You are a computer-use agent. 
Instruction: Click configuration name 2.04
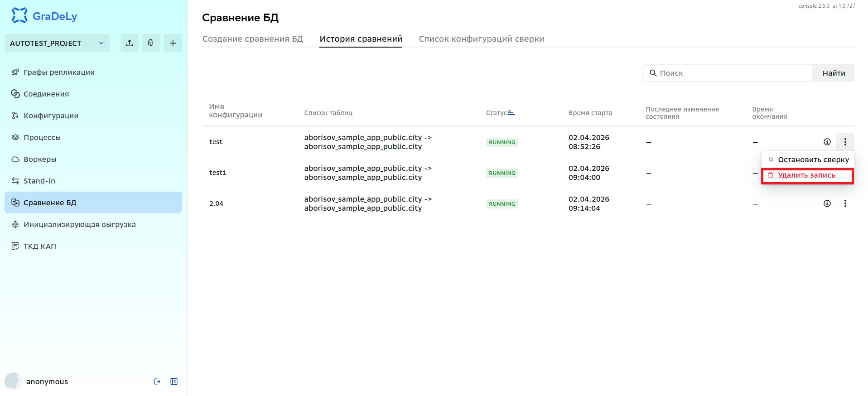[x=216, y=203]
